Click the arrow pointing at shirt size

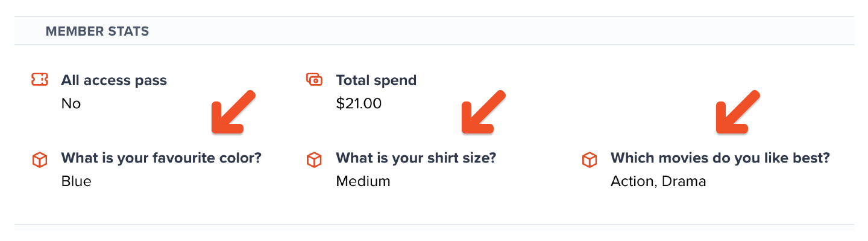click(x=483, y=112)
